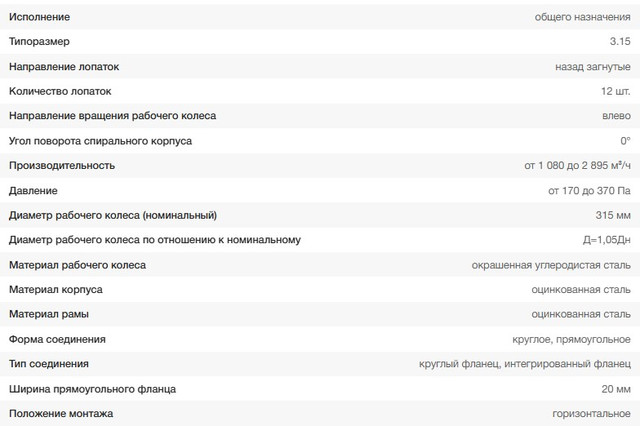Select the "Д=1,05Дн" value
Viewport: 640px width, 426px height.
[x=605, y=240]
